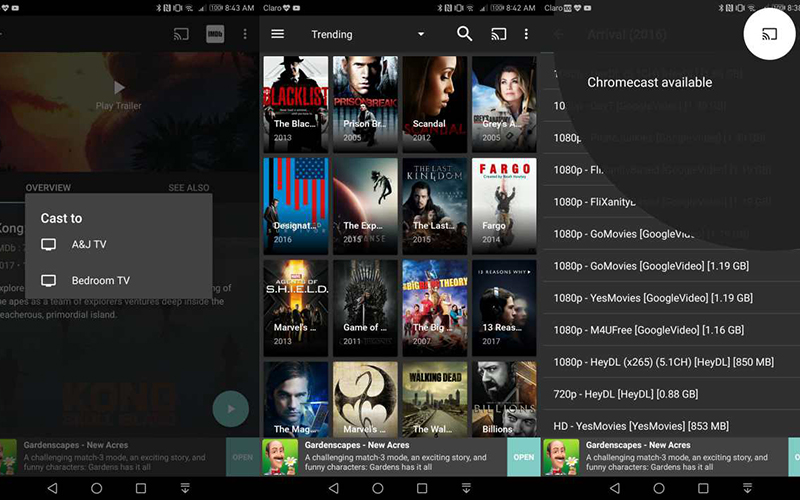Tap Gardenscapes ad icon in middle screen

click(x=280, y=457)
